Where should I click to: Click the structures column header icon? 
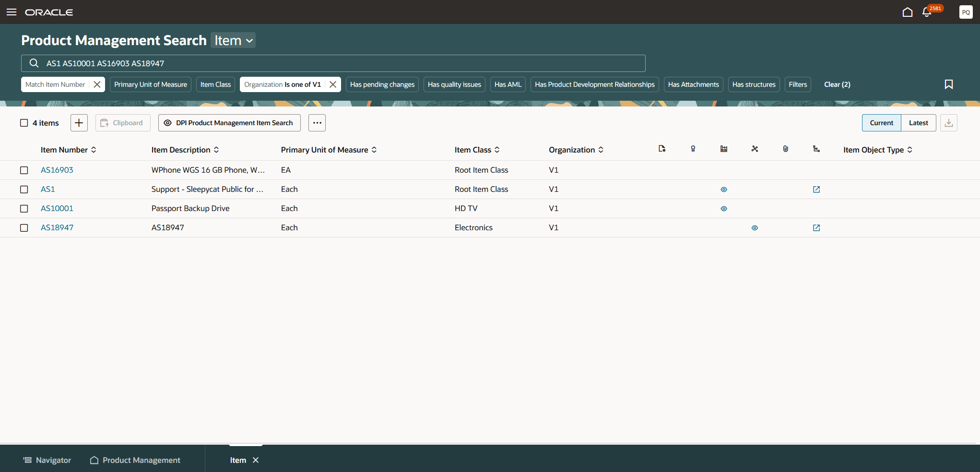pyautogui.click(x=816, y=149)
